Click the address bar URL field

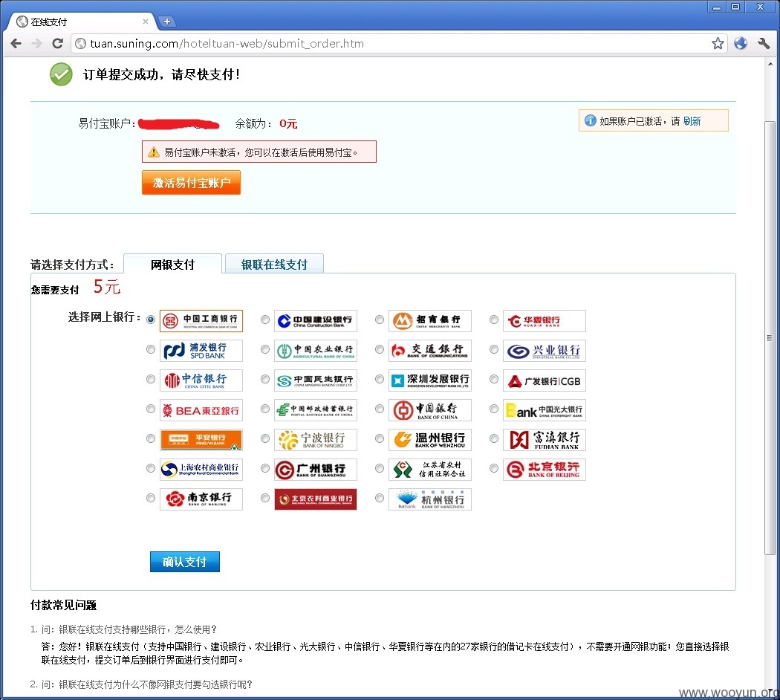point(399,43)
